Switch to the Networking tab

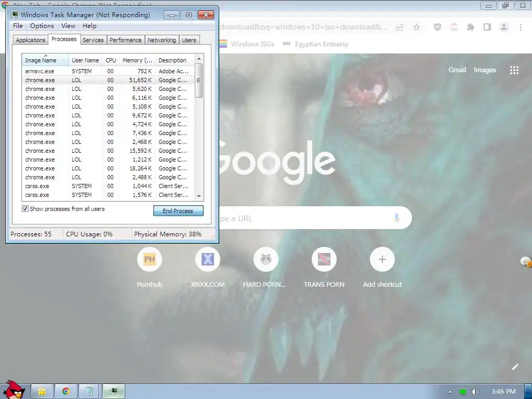coord(162,40)
